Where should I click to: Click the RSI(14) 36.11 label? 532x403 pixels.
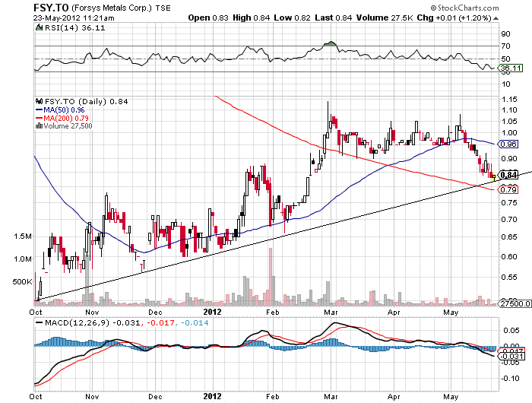(75, 28)
